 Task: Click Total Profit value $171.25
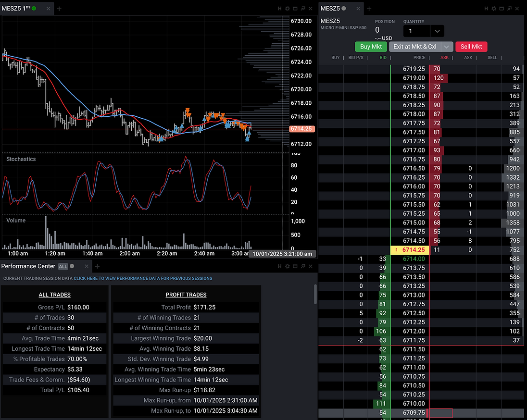click(x=204, y=307)
